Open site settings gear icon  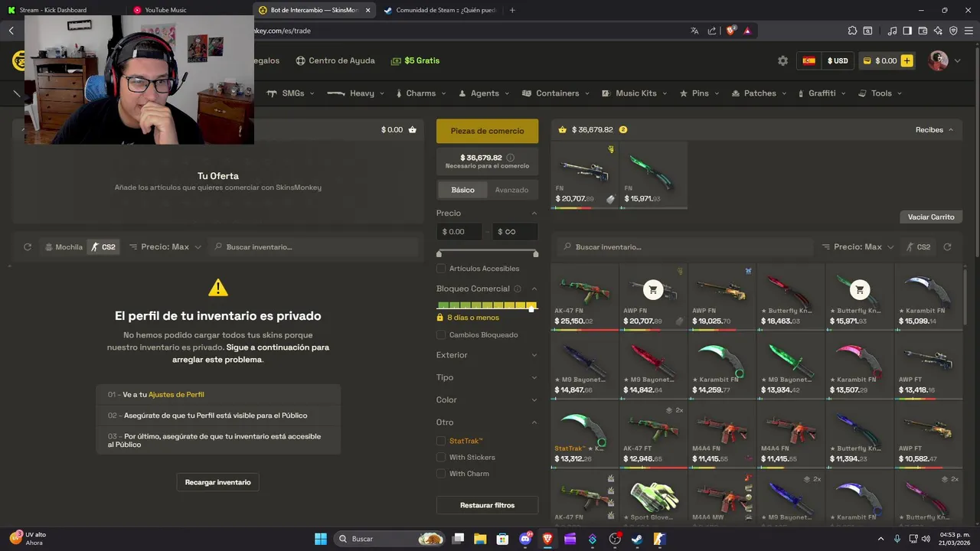(x=782, y=60)
